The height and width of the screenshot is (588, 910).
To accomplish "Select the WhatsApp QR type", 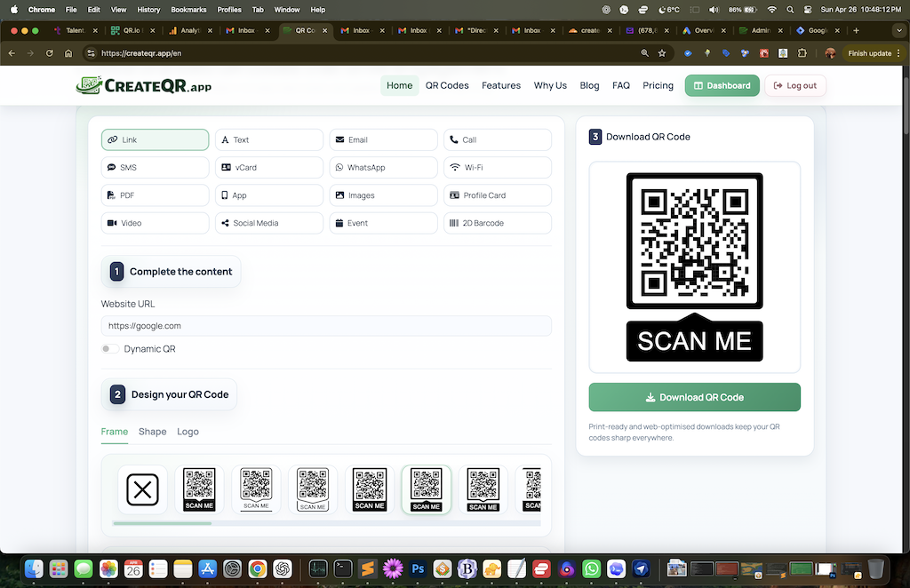I will click(384, 168).
